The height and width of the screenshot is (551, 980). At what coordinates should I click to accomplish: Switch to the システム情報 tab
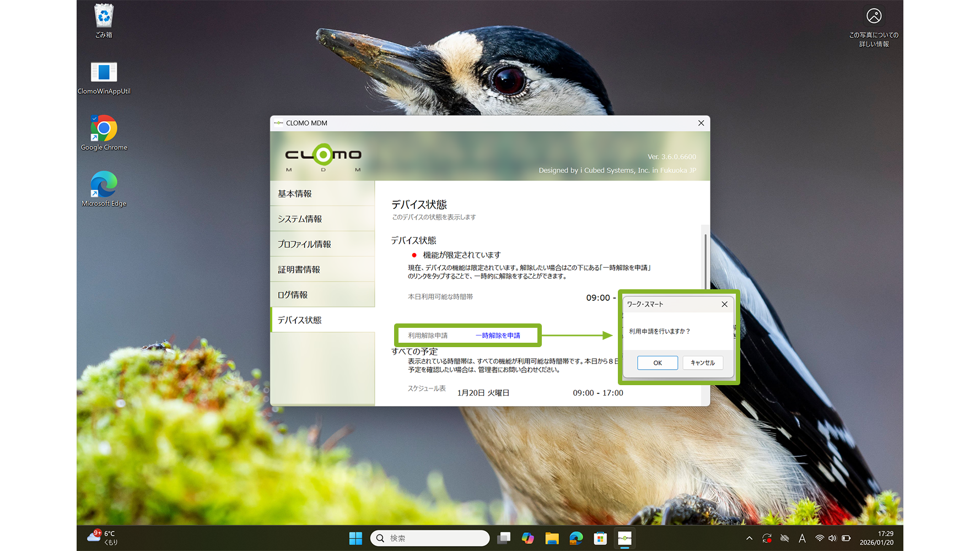(322, 219)
